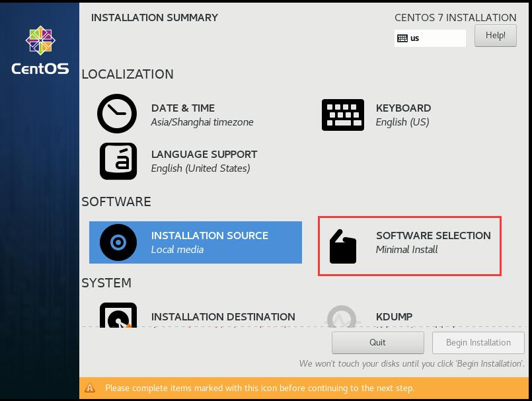Open the Date & Time clock icon
This screenshot has width=532, height=401.
(117, 114)
